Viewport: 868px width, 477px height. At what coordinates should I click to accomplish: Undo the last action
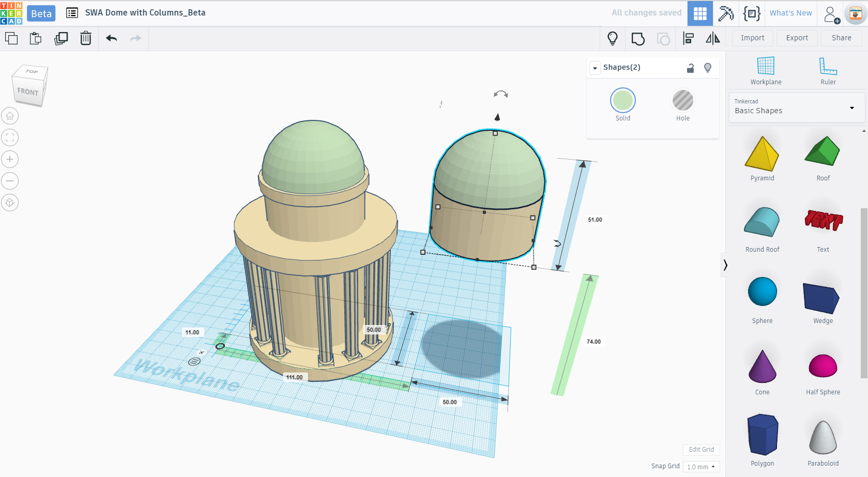point(112,38)
